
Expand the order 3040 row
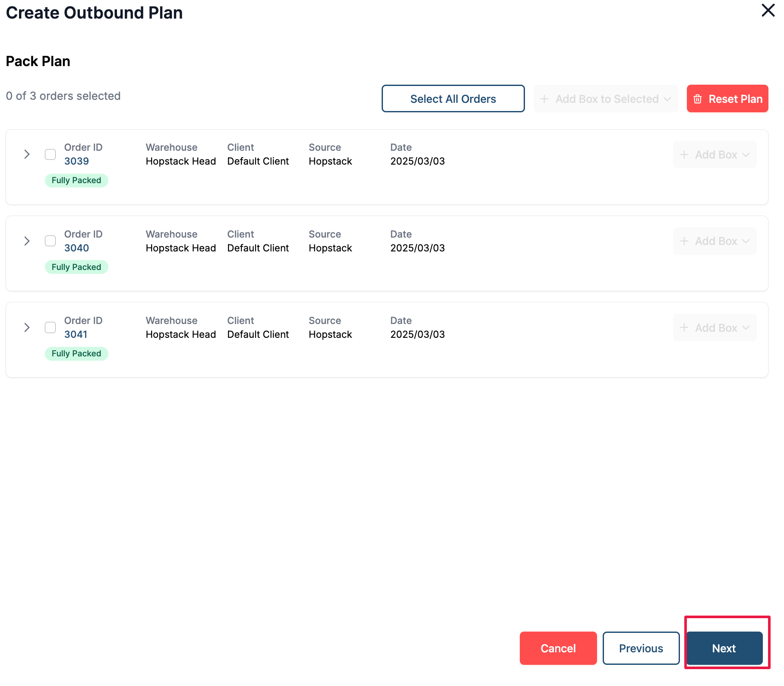coord(27,241)
